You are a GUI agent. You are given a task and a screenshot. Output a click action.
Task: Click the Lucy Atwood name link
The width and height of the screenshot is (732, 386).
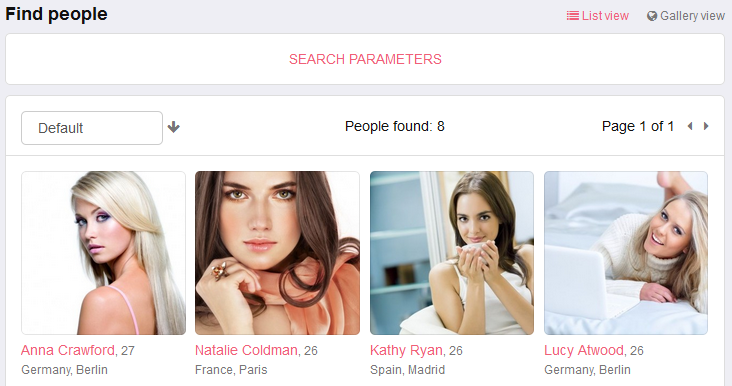584,350
